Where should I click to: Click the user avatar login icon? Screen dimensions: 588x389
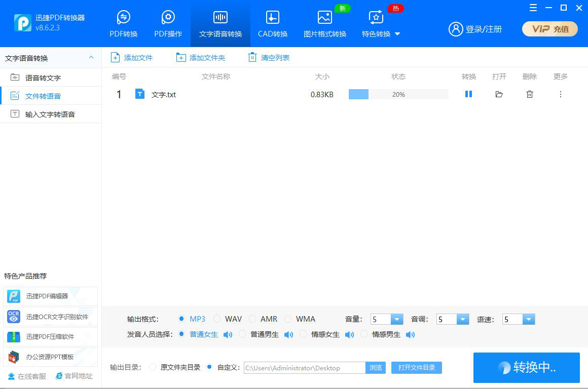(456, 29)
